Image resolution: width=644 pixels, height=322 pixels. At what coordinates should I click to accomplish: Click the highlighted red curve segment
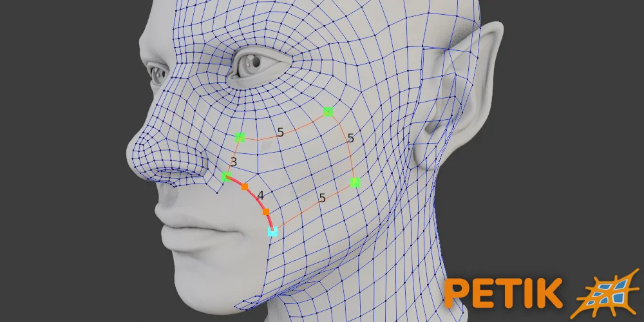coord(254,197)
